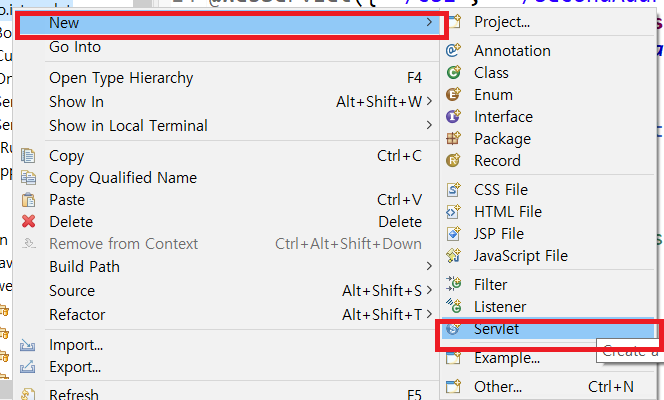The height and width of the screenshot is (400, 664).
Task: Click the JSP File icon
Action: 454,233
